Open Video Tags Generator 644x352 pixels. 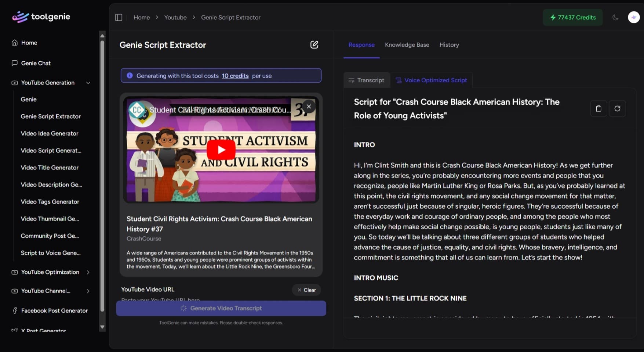(50, 202)
